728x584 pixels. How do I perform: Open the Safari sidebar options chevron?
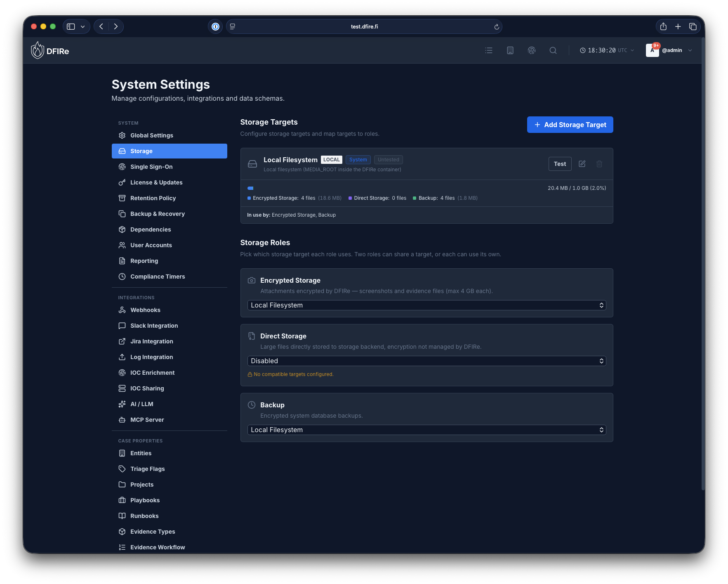(83, 26)
